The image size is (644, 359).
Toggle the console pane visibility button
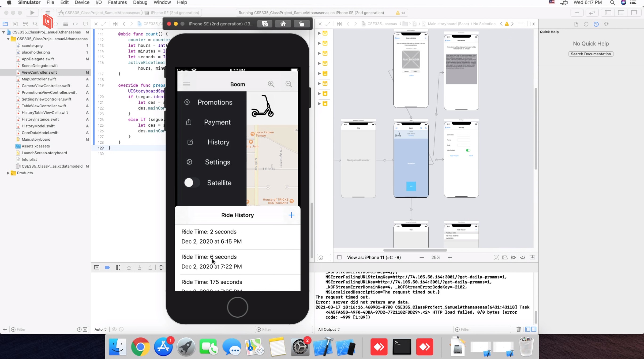[534, 329]
